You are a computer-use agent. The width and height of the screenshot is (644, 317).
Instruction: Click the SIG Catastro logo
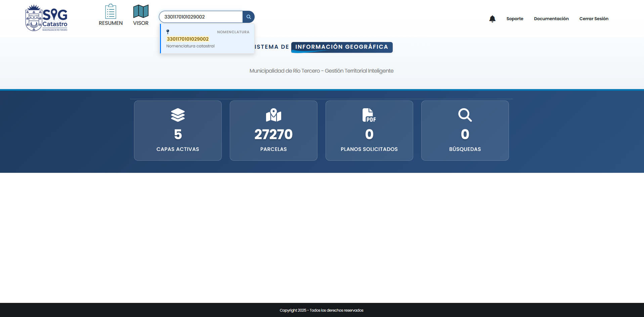tap(46, 18)
